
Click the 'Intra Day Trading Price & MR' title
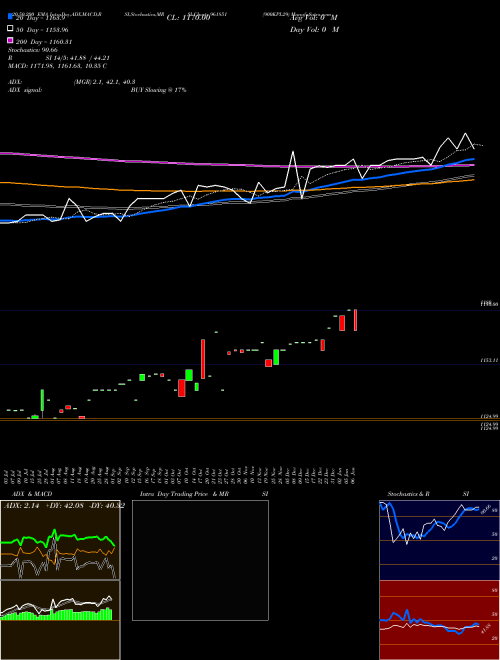click(184, 494)
